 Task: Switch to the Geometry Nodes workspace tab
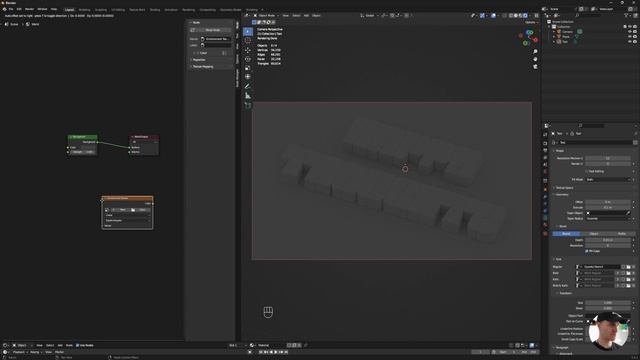coord(231,10)
